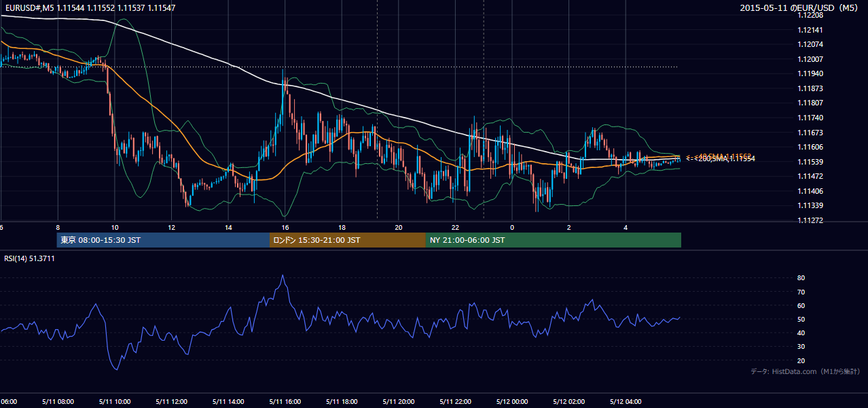The width and height of the screenshot is (868, 408).
Task: Click price axis value 1.11940
Action: pyautogui.click(x=810, y=73)
